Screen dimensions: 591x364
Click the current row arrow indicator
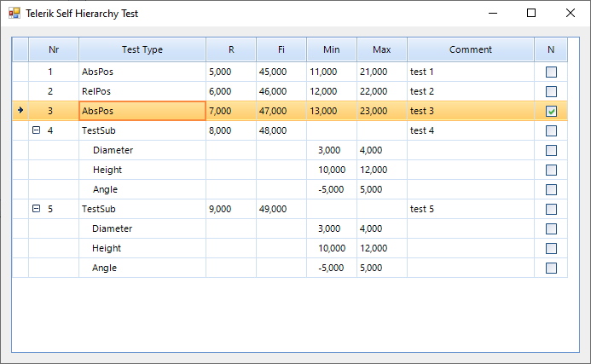20,110
